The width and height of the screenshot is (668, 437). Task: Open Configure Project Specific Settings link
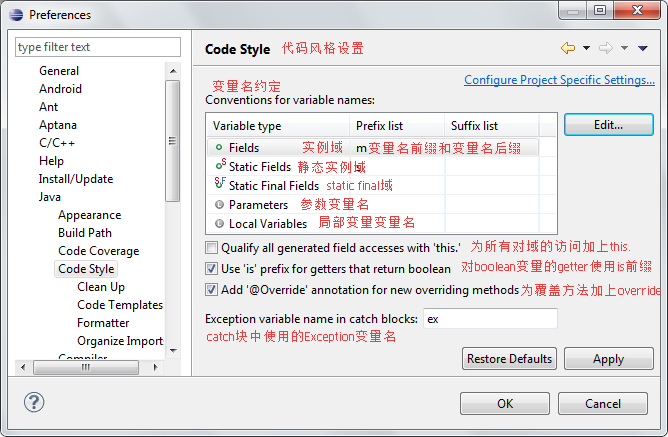pos(558,80)
